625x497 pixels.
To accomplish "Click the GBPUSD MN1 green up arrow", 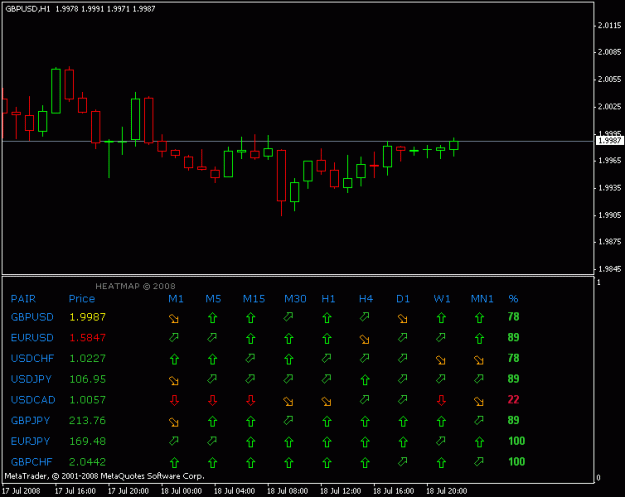I will tap(480, 318).
